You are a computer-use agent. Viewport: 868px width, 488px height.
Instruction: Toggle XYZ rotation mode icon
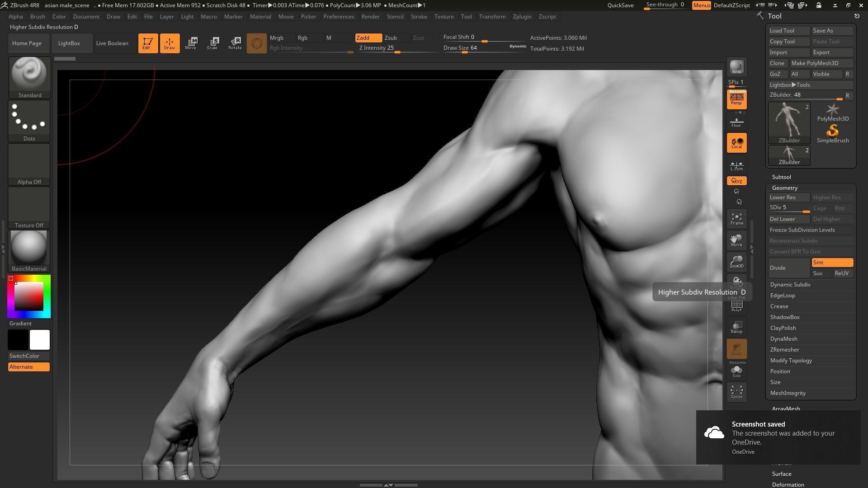coord(736,181)
